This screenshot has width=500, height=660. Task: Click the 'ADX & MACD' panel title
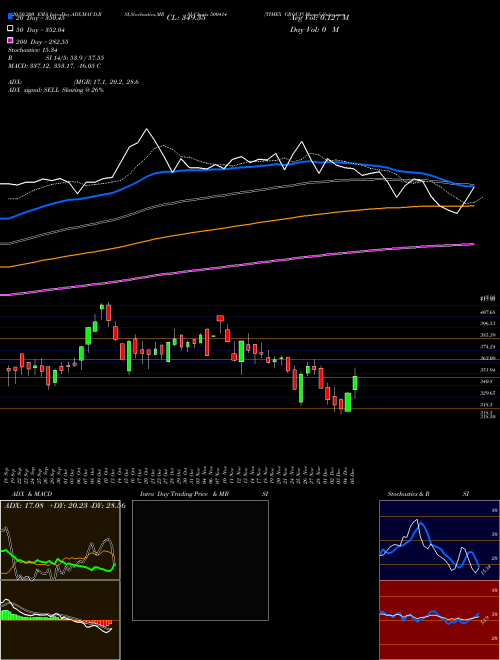32,494
